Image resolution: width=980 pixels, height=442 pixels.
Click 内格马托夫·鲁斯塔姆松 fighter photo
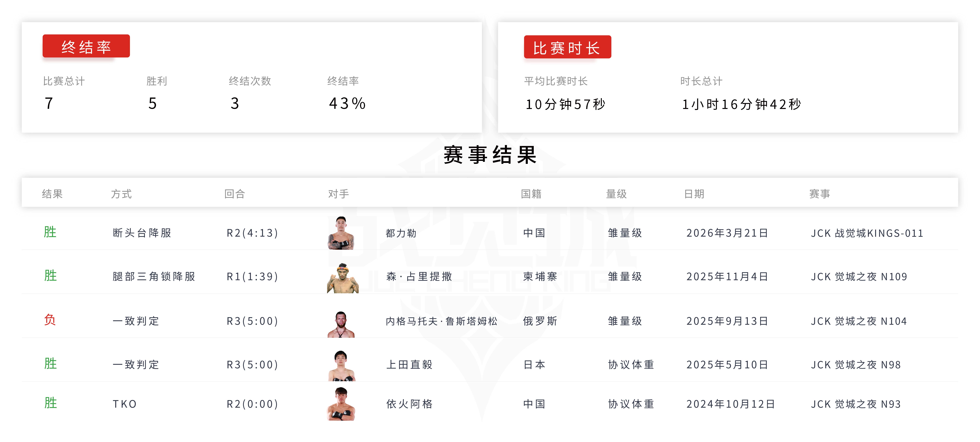tap(341, 324)
